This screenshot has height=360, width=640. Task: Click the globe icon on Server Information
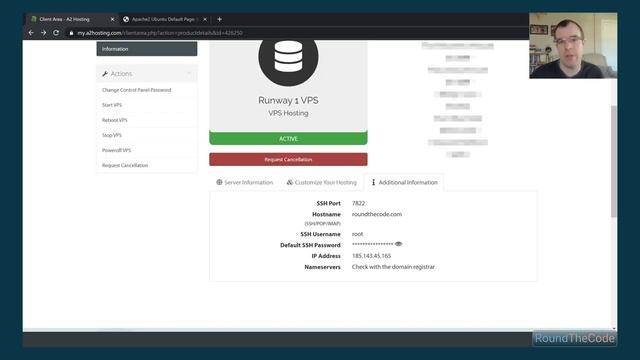point(219,182)
